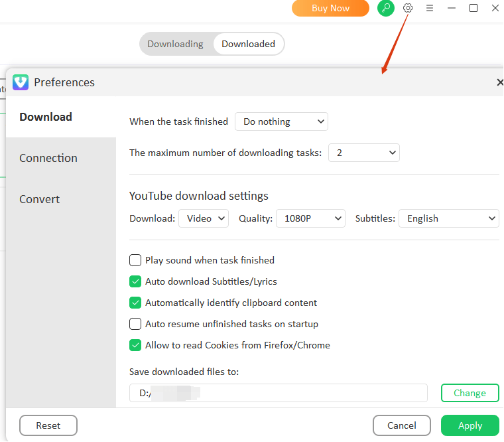Expand the maximum downloading tasks dropdown
The width and height of the screenshot is (504, 442).
click(363, 153)
